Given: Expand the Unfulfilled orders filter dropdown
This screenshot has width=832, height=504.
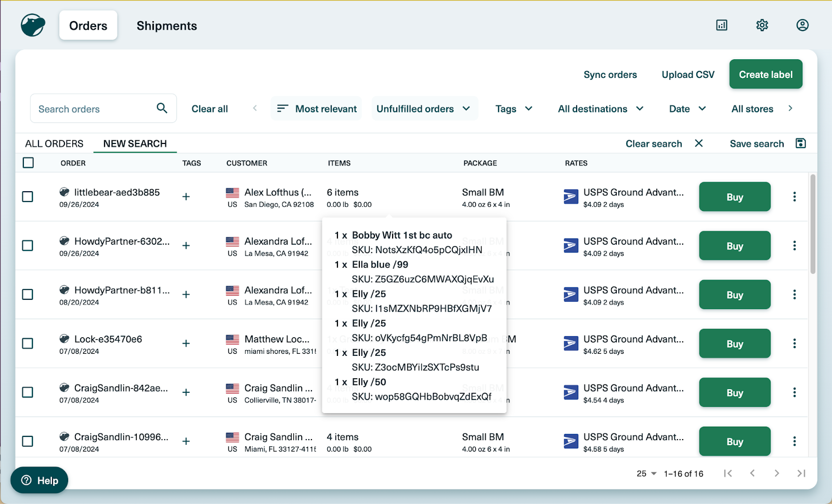Looking at the screenshot, I should [424, 109].
